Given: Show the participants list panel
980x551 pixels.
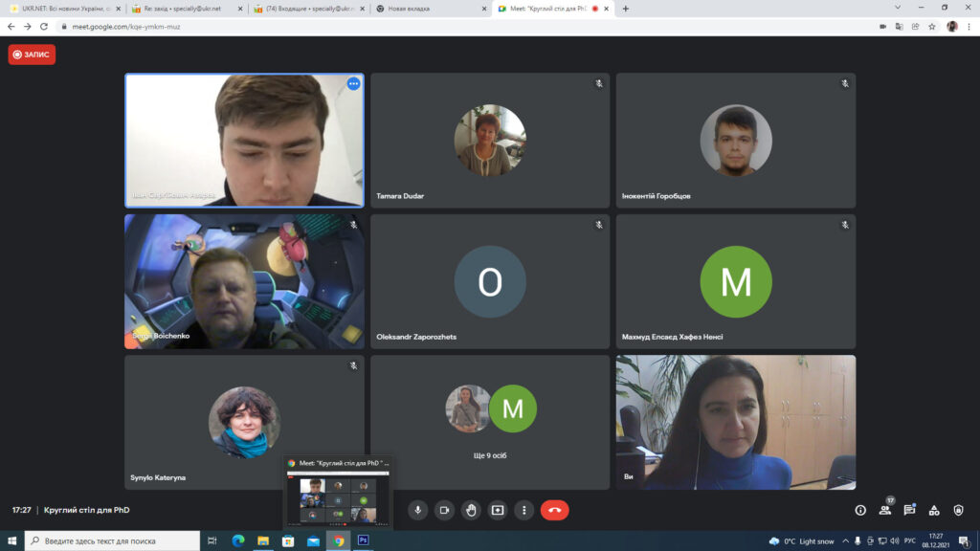Looking at the screenshot, I should (x=885, y=511).
